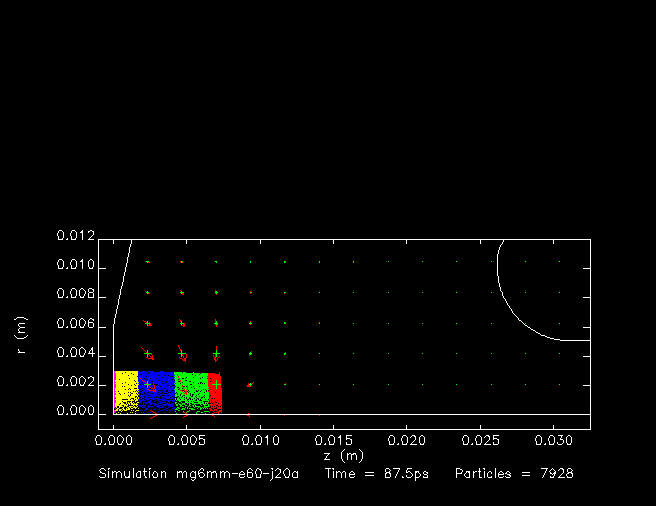
Task: Click the 0.015 z-axis tick label
Action: pyautogui.click(x=333, y=440)
